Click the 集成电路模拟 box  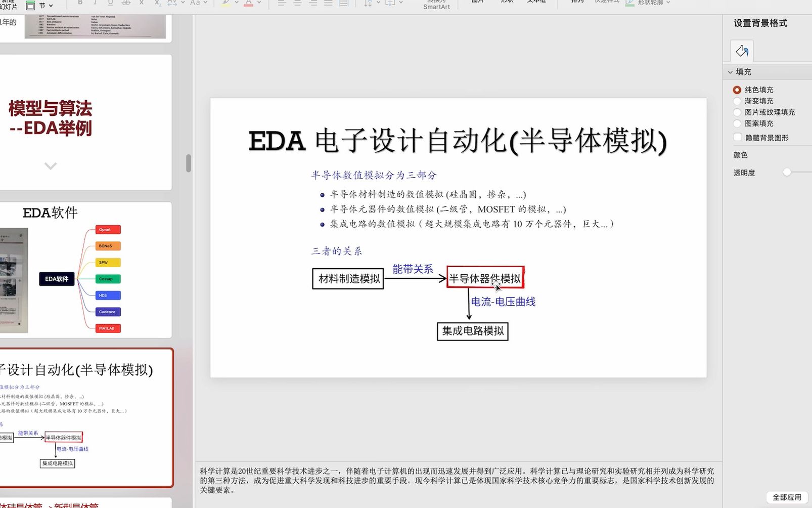[473, 331]
